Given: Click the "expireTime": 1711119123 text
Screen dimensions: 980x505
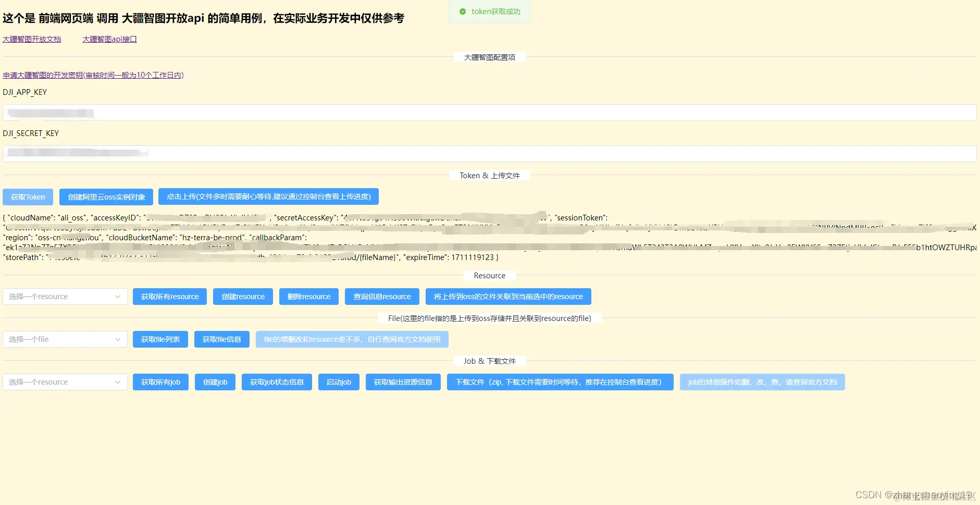Looking at the screenshot, I should [449, 257].
